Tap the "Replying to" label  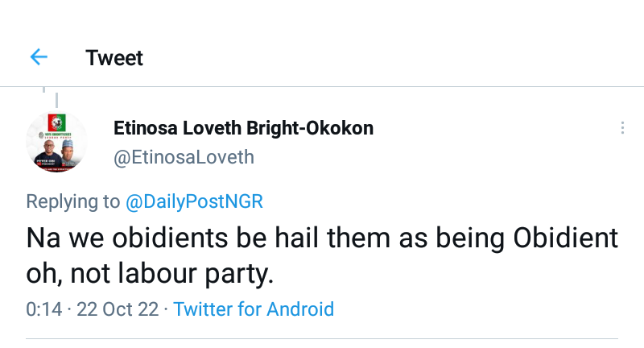click(74, 202)
